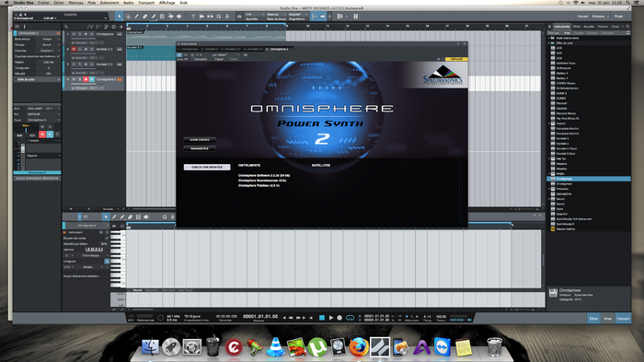The width and height of the screenshot is (644, 362).
Task: Click the round record button in the transport bar
Action: pos(339,318)
